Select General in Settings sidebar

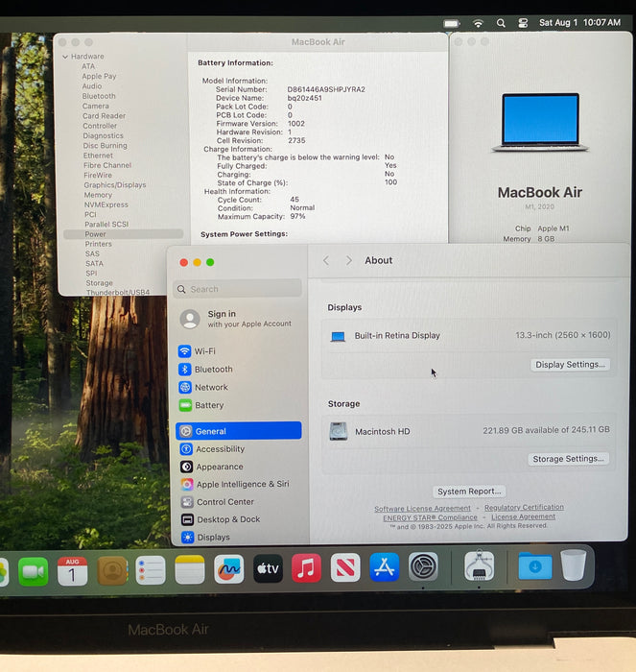(239, 431)
